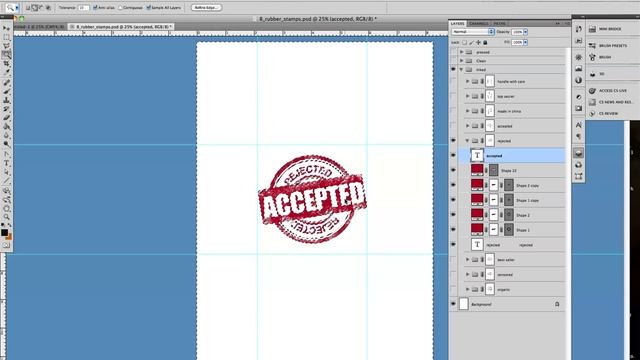Show the handle with care group

click(453, 81)
